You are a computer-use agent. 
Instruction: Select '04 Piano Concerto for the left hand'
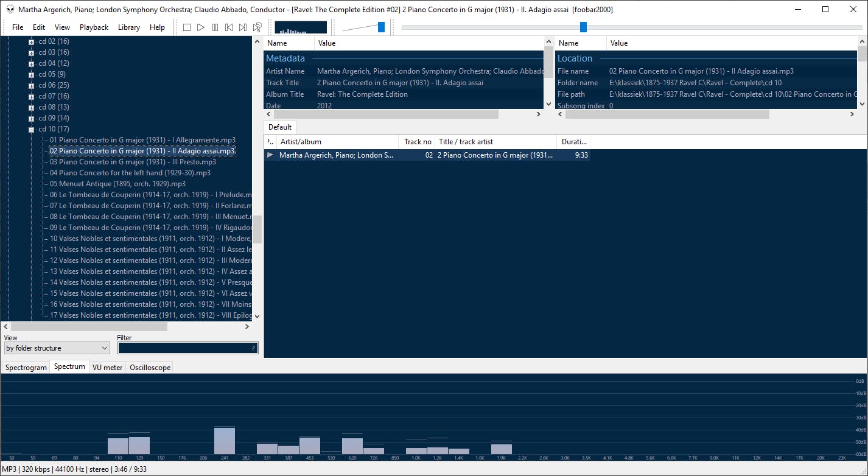pos(130,173)
